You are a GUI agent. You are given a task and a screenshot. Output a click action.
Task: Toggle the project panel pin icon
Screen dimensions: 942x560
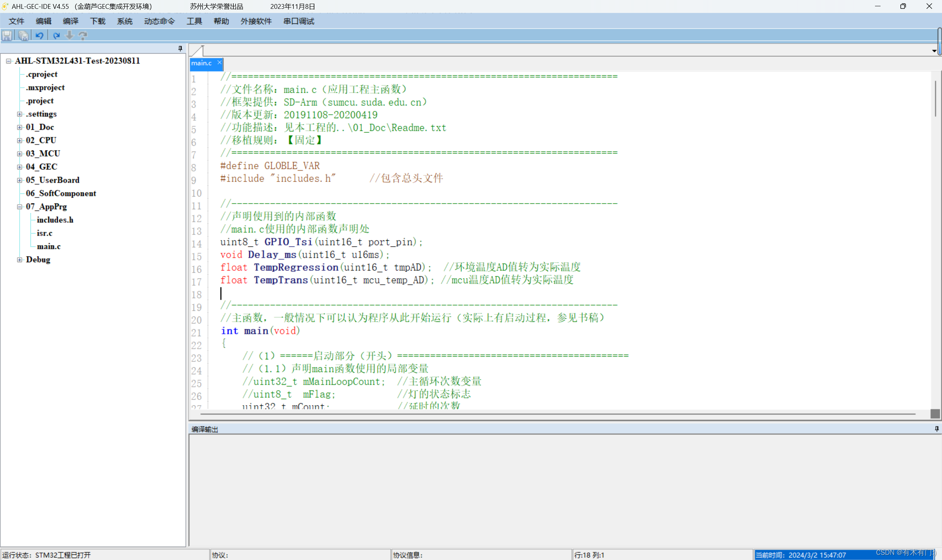pyautogui.click(x=180, y=48)
